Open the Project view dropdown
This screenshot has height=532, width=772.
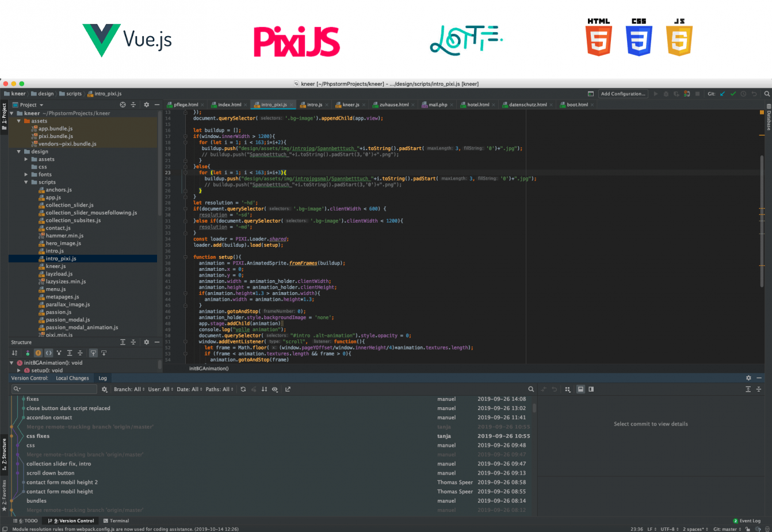pyautogui.click(x=31, y=105)
